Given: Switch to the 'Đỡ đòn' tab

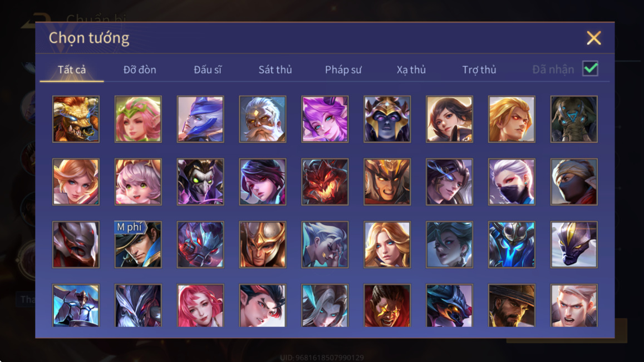Looking at the screenshot, I should [x=140, y=70].
